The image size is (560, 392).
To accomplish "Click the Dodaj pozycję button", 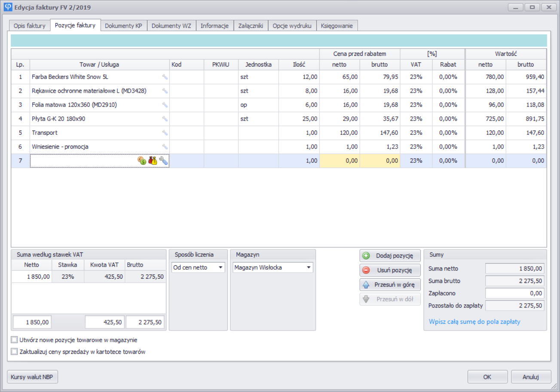I will [390, 255].
